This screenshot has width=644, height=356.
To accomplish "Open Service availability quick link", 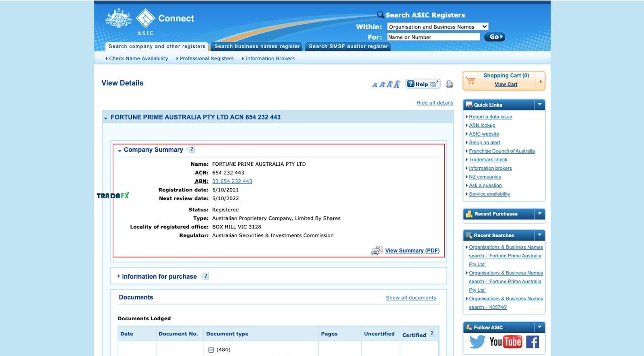I will [x=489, y=194].
